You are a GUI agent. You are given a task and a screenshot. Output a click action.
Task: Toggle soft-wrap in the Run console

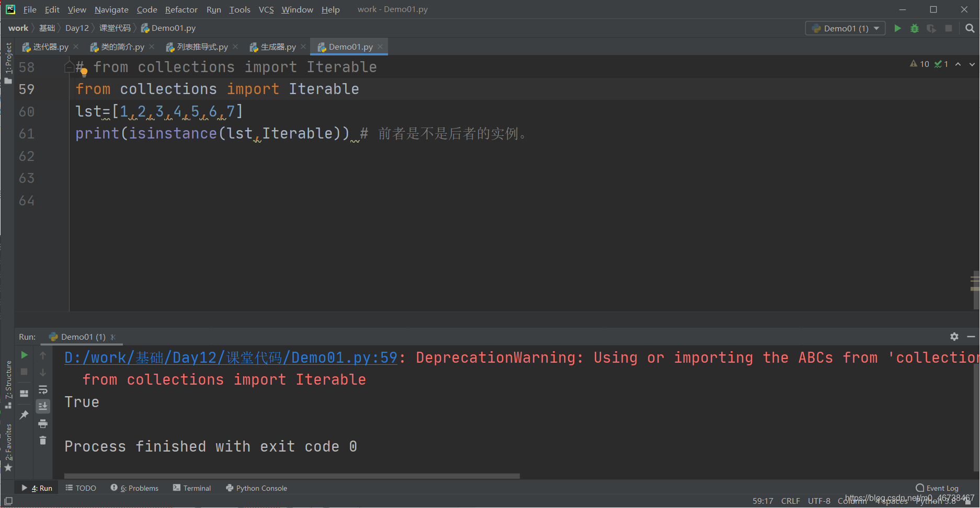click(x=43, y=389)
